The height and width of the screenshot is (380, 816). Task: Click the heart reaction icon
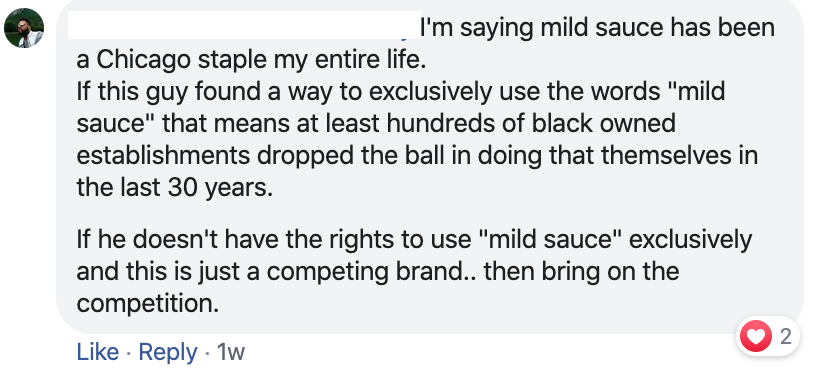[x=756, y=336]
